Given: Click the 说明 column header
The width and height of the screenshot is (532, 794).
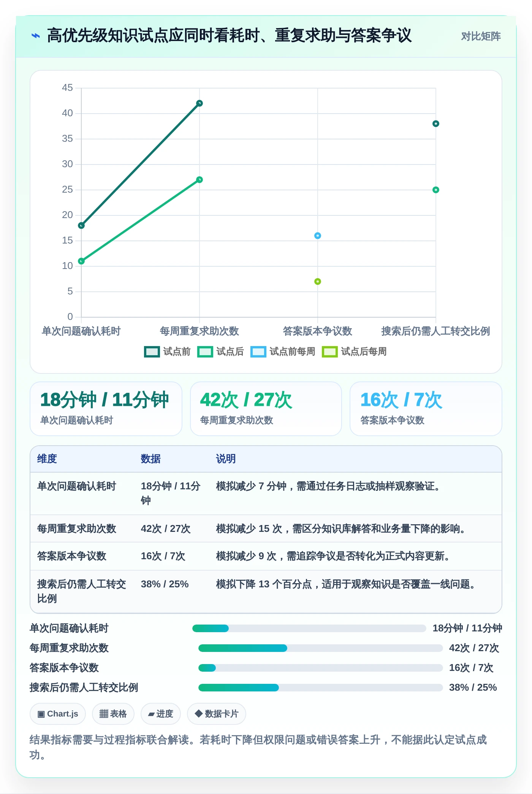Looking at the screenshot, I should pos(226,459).
